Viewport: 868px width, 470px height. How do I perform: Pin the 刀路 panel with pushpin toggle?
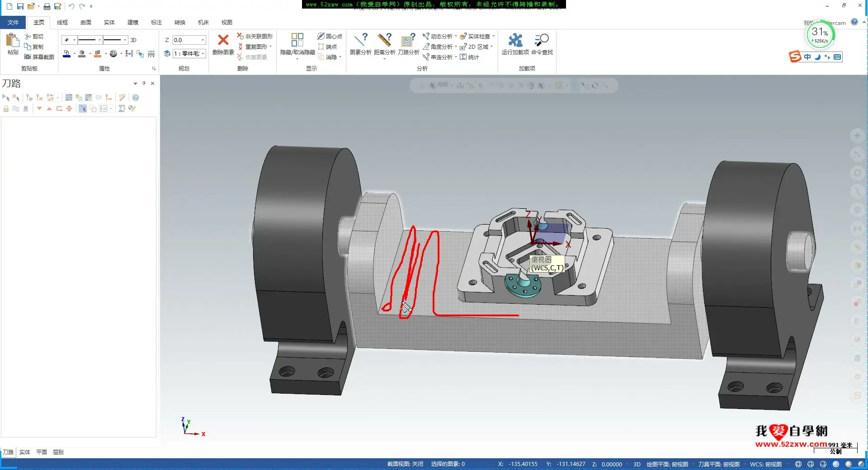144,83
